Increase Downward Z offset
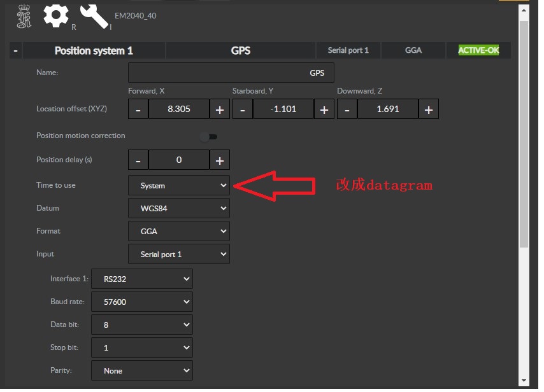This screenshot has height=392, width=544. tap(429, 109)
